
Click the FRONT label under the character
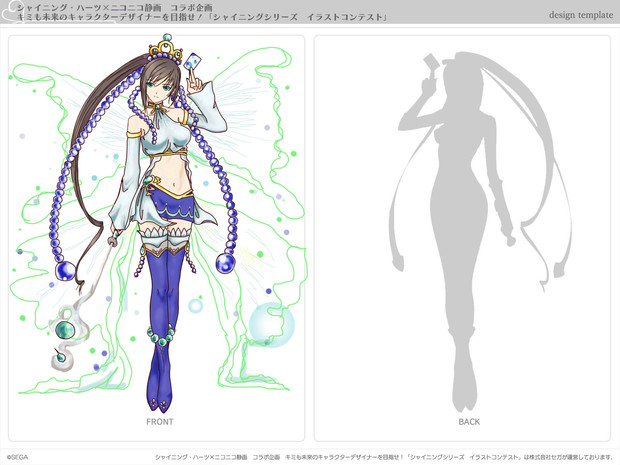(x=160, y=422)
